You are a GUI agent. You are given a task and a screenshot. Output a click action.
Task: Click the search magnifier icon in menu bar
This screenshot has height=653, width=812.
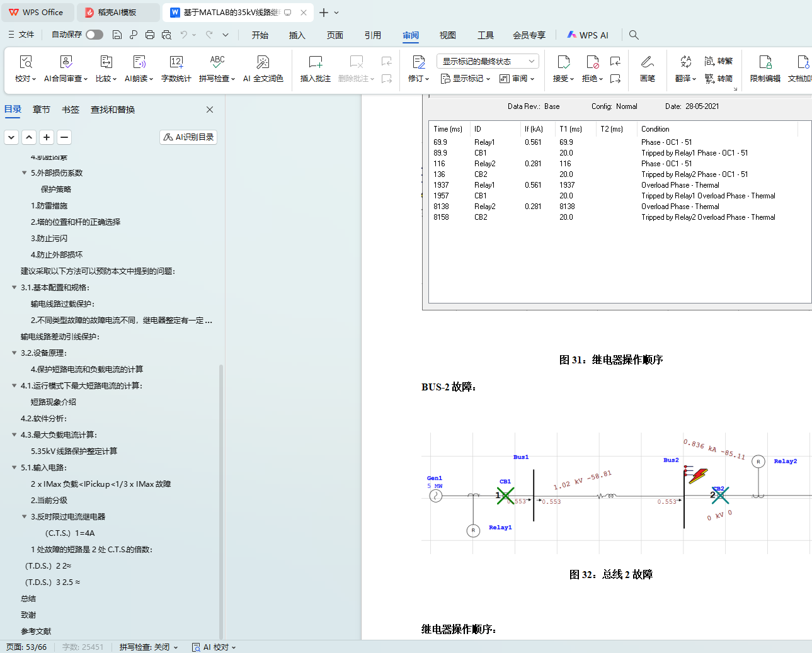tap(634, 35)
